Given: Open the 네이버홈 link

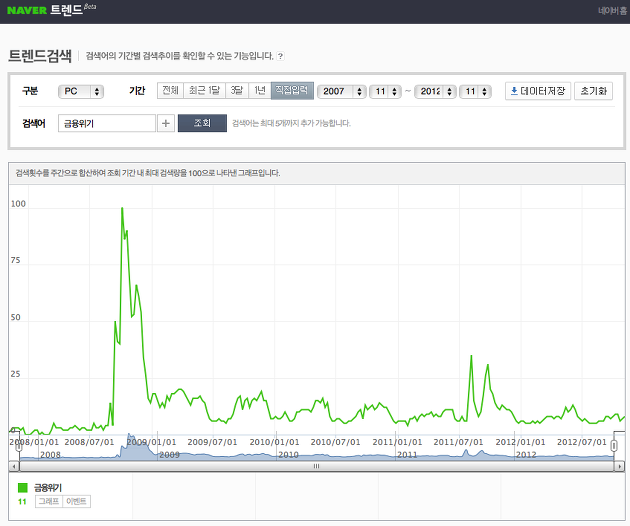Looking at the screenshot, I should tap(612, 11).
